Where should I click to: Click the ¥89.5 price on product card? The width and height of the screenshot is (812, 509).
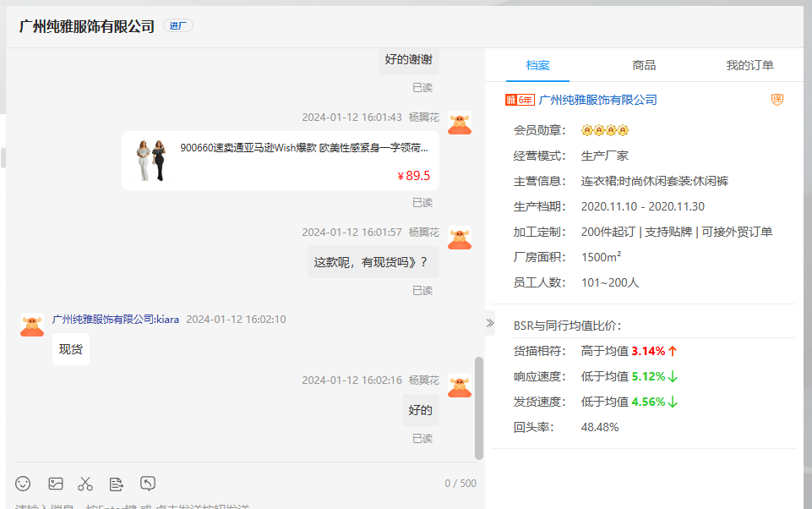point(414,176)
